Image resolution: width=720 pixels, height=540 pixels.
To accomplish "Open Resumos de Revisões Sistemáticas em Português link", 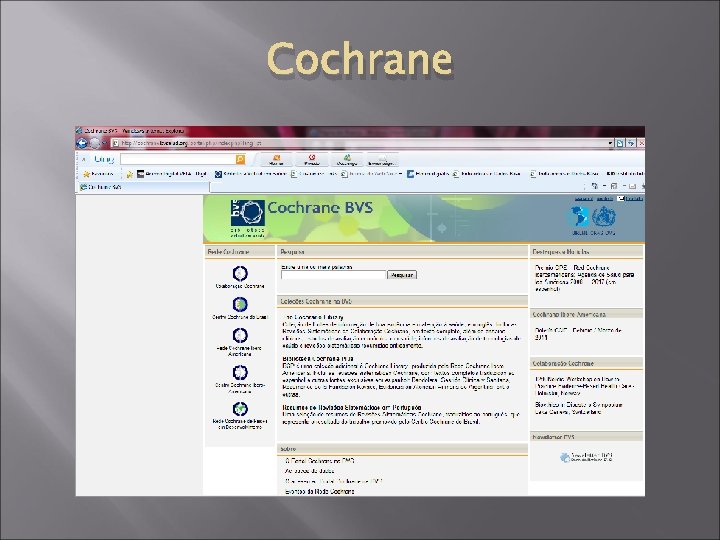I will tap(352, 407).
